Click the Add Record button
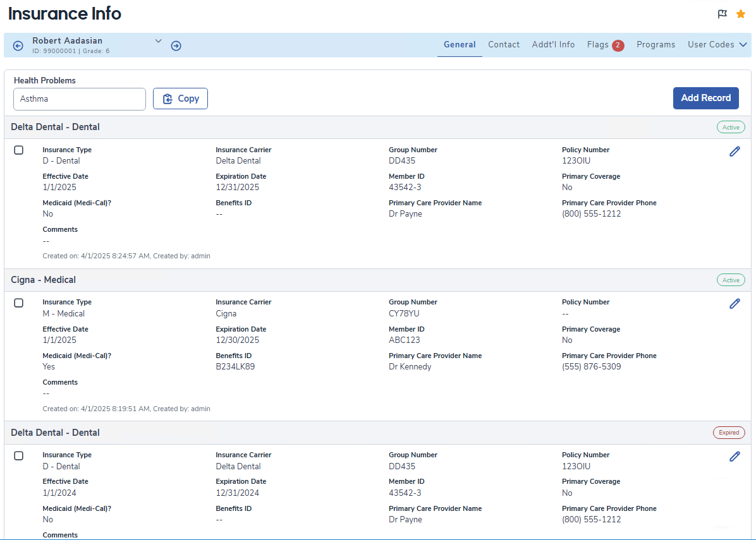 tap(706, 98)
